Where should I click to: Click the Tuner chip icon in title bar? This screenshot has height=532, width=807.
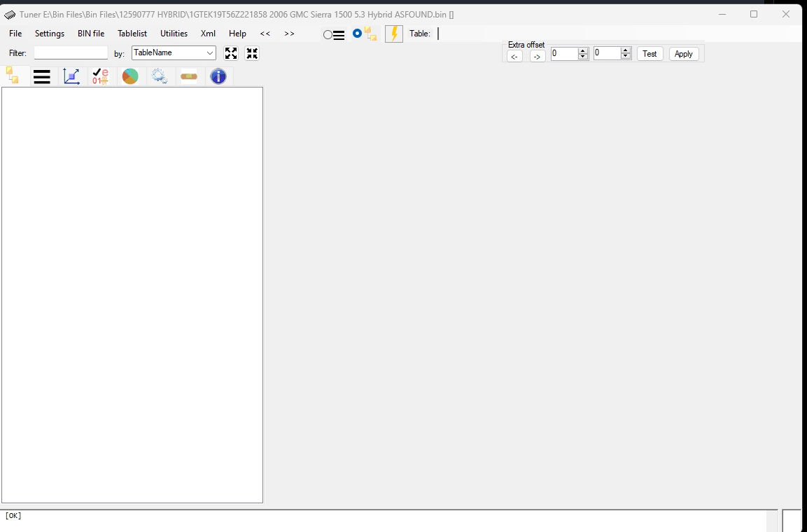coord(10,15)
